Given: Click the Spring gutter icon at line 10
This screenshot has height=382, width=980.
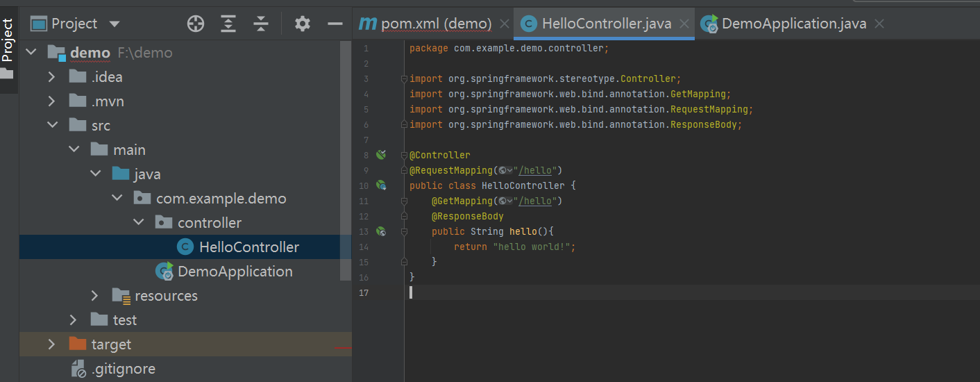Looking at the screenshot, I should pos(380,185).
